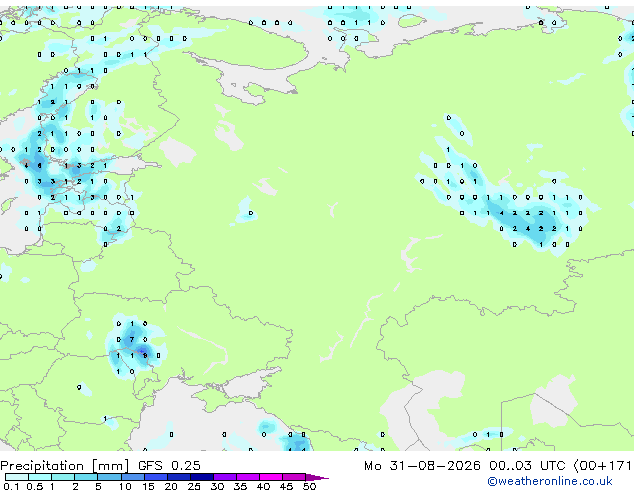Click the precipitation value 7 on the map

[132, 340]
